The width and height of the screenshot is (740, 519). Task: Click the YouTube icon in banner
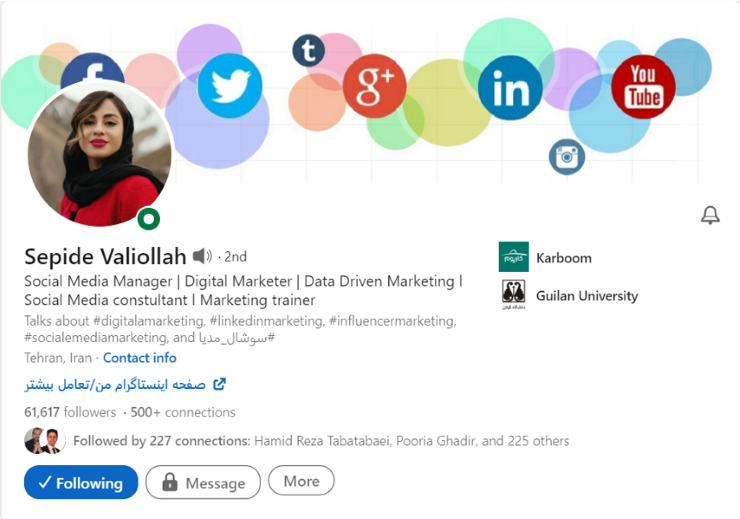[643, 86]
